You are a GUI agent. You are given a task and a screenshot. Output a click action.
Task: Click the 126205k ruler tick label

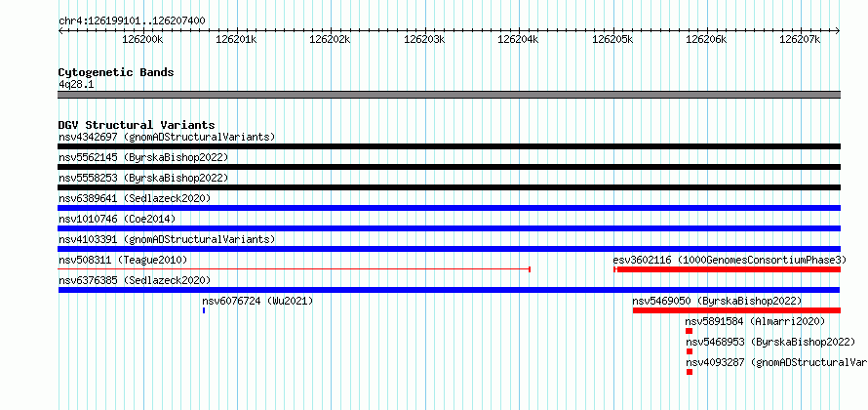(x=612, y=39)
